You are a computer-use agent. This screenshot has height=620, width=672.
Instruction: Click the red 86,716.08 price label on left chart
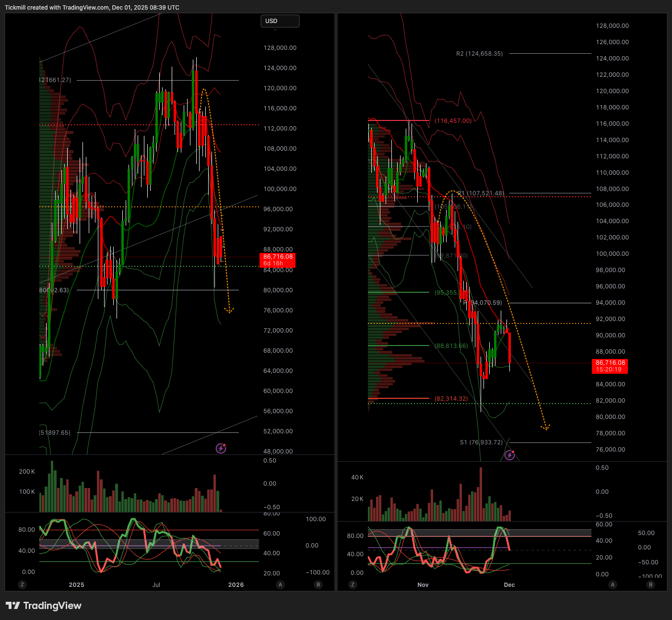click(x=278, y=260)
